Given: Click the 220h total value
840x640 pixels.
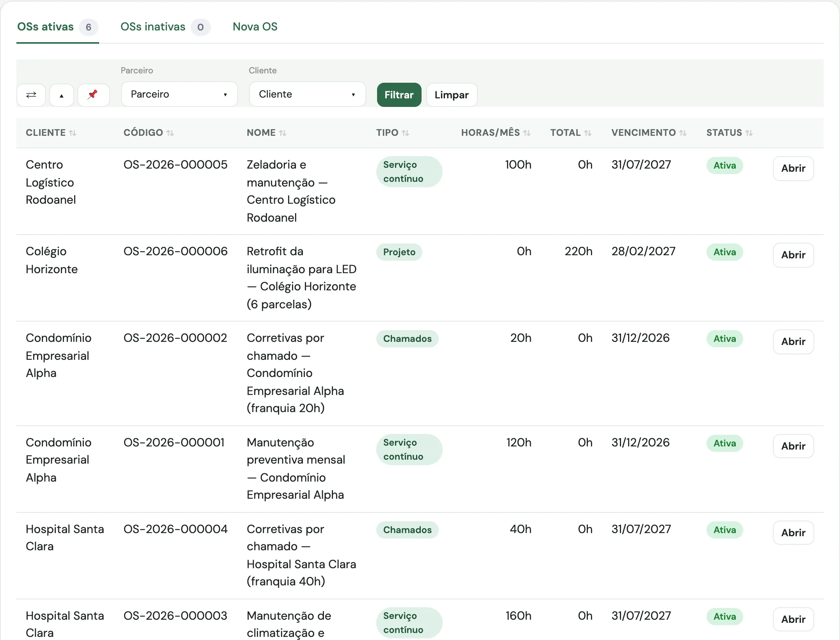Looking at the screenshot, I should 578,251.
